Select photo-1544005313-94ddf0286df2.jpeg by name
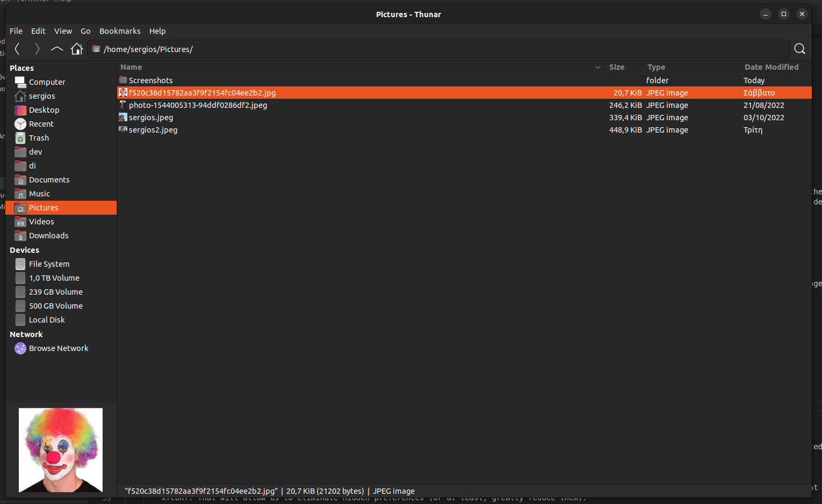 198,105
